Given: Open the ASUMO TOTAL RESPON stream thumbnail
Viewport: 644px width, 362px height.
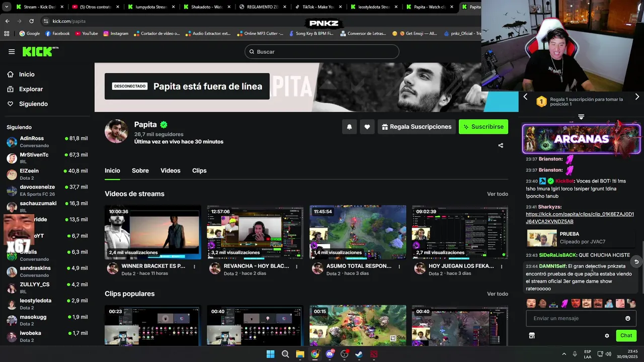Looking at the screenshot, I should (358, 232).
